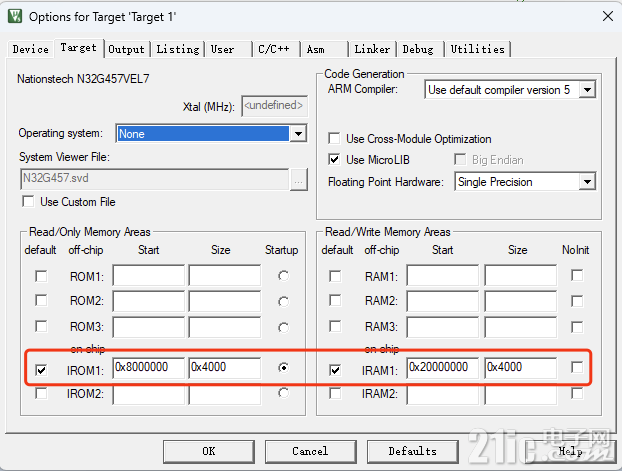Select IROM1 Startup radio button
622x471 pixels.
pyautogui.click(x=283, y=368)
